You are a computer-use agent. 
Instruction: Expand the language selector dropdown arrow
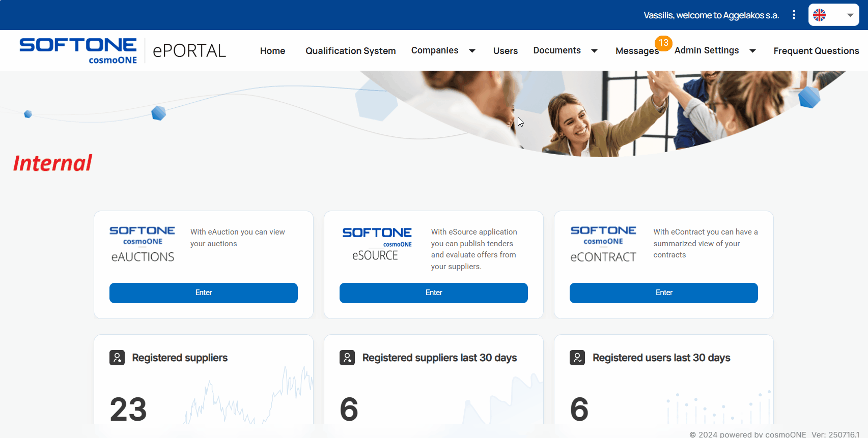coord(850,15)
